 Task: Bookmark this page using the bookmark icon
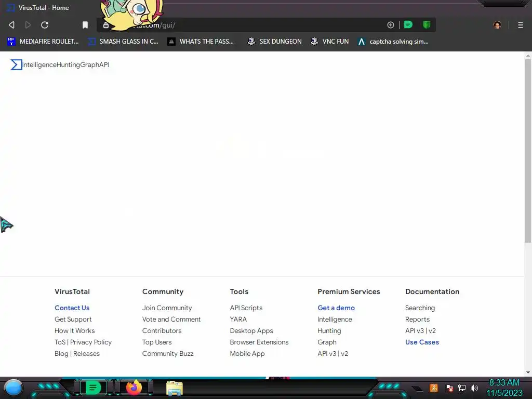[x=85, y=25]
